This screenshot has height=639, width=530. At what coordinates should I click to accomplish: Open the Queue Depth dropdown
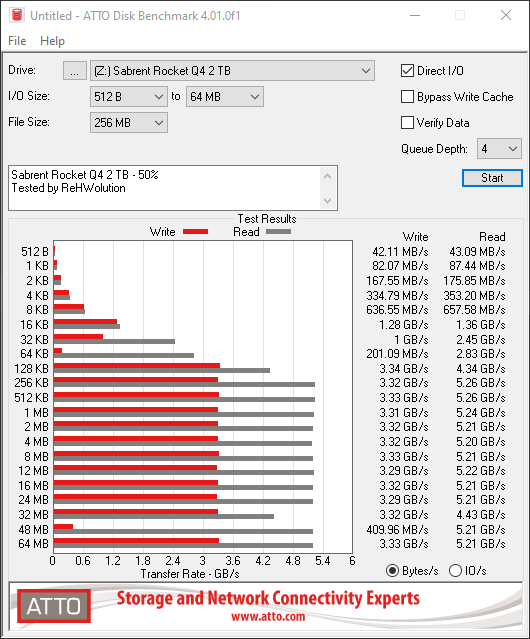[x=499, y=149]
